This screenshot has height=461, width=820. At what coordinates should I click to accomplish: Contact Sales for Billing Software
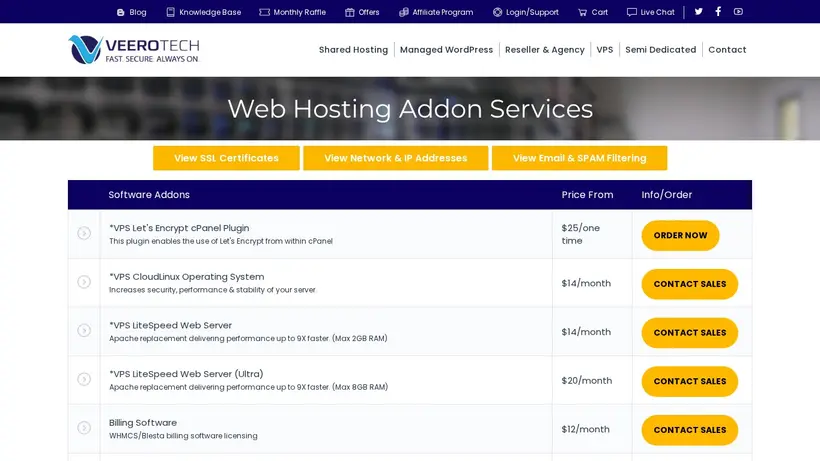pos(690,430)
